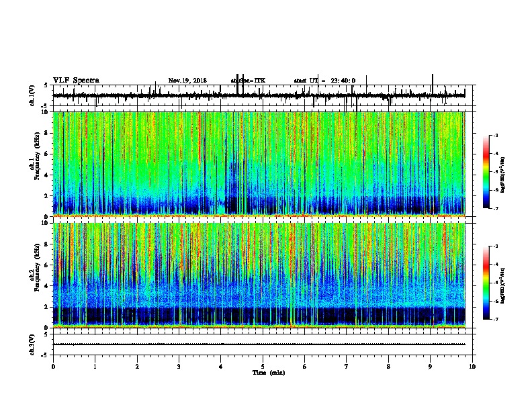Click the "6" kHz tick of ch.2 spectrogram

(46, 265)
